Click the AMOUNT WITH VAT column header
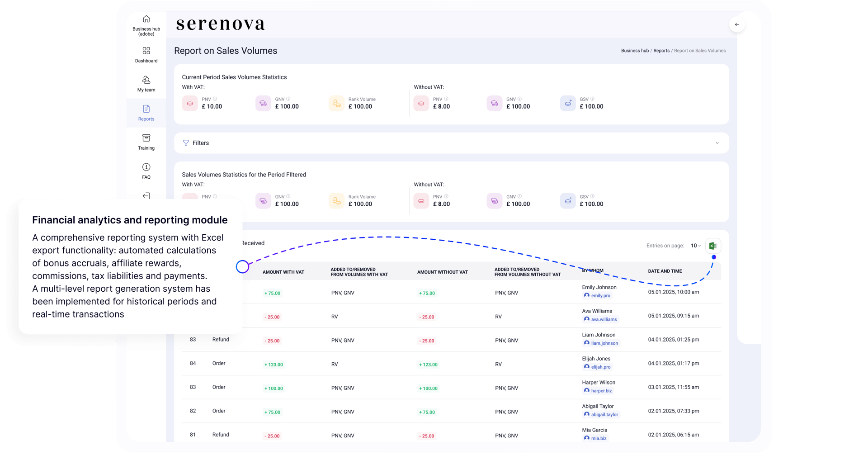The image size is (868, 460). tap(283, 272)
